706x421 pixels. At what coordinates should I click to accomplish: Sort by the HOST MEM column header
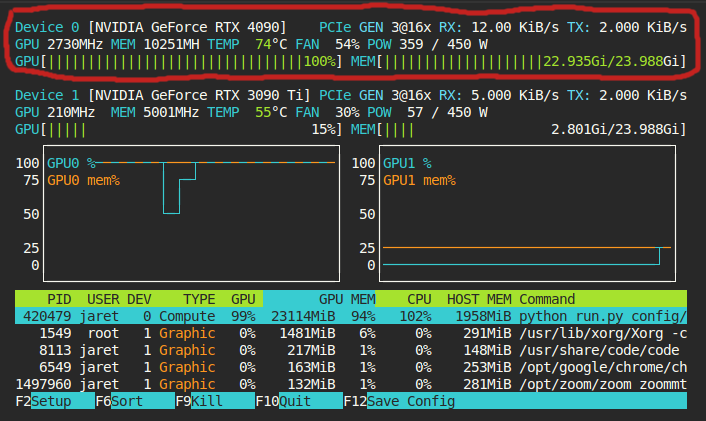[479, 299]
